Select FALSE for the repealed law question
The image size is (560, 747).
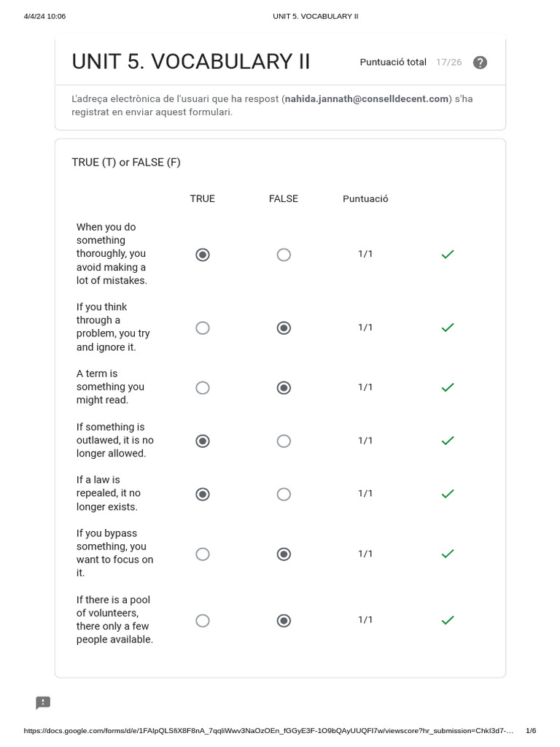[x=284, y=494]
